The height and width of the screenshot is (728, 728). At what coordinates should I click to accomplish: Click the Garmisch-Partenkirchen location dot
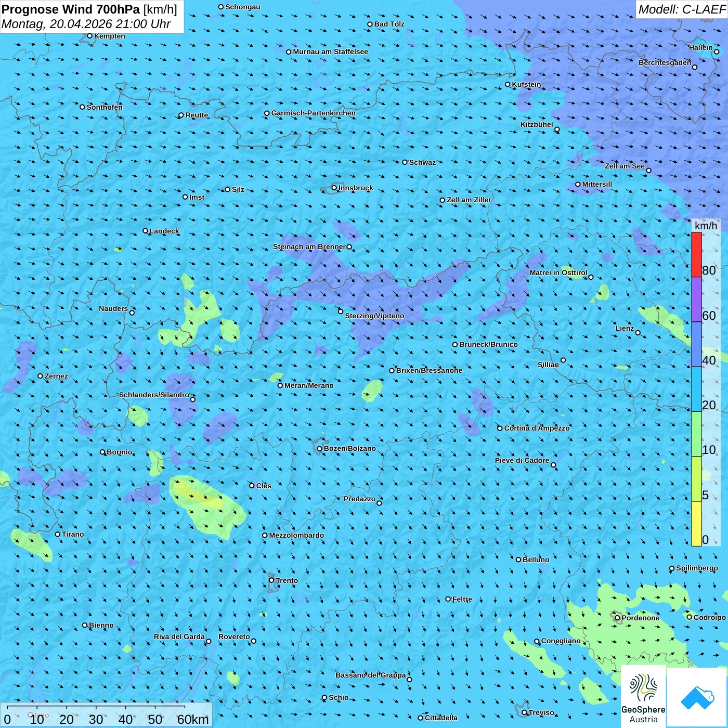point(267,113)
